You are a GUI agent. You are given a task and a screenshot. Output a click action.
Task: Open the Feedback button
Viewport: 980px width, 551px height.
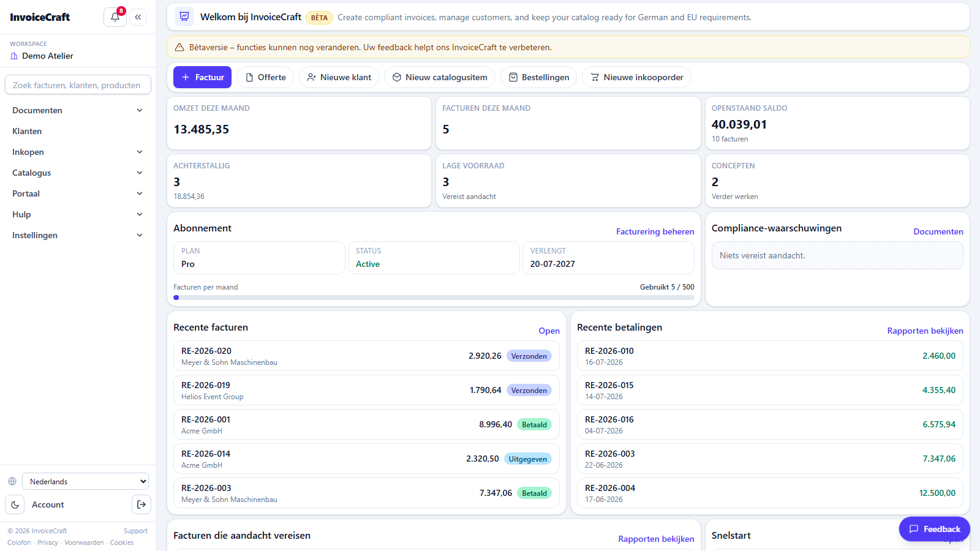coord(935,529)
